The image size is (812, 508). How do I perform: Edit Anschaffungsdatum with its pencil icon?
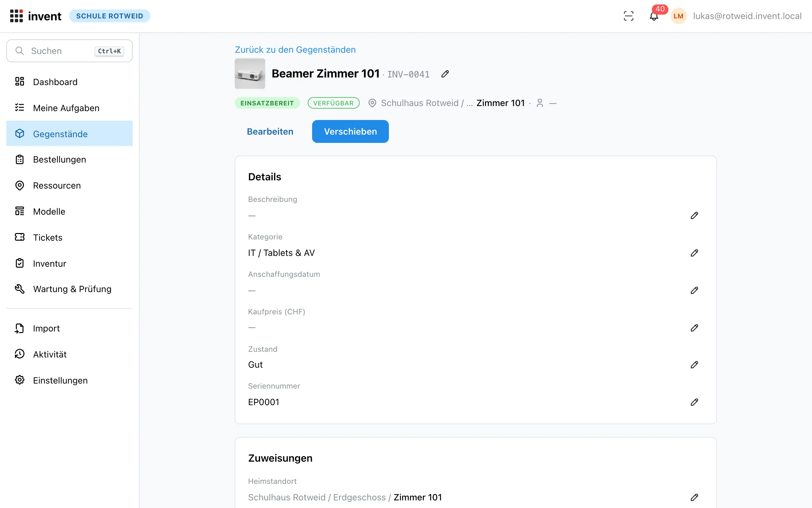pyautogui.click(x=694, y=290)
